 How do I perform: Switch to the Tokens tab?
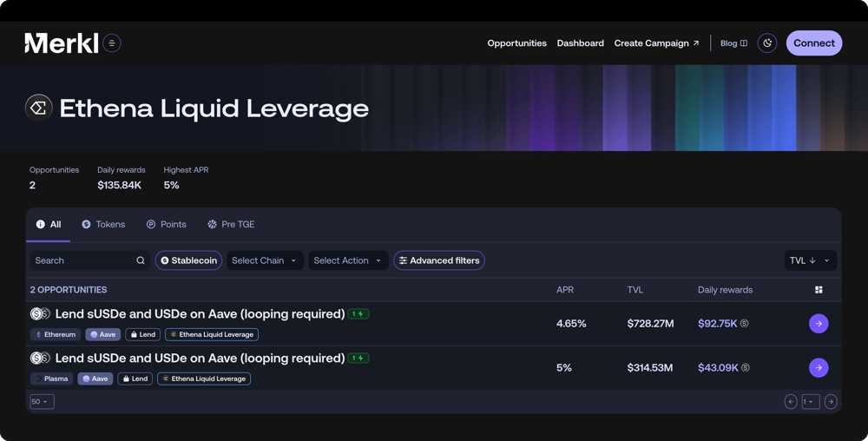pyautogui.click(x=103, y=225)
